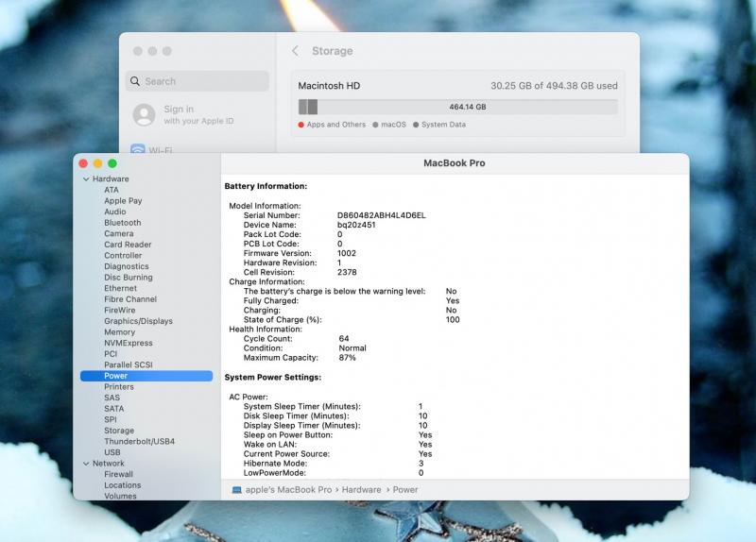Click the Cycle Count value 64
The height and width of the screenshot is (542, 756).
click(x=344, y=339)
